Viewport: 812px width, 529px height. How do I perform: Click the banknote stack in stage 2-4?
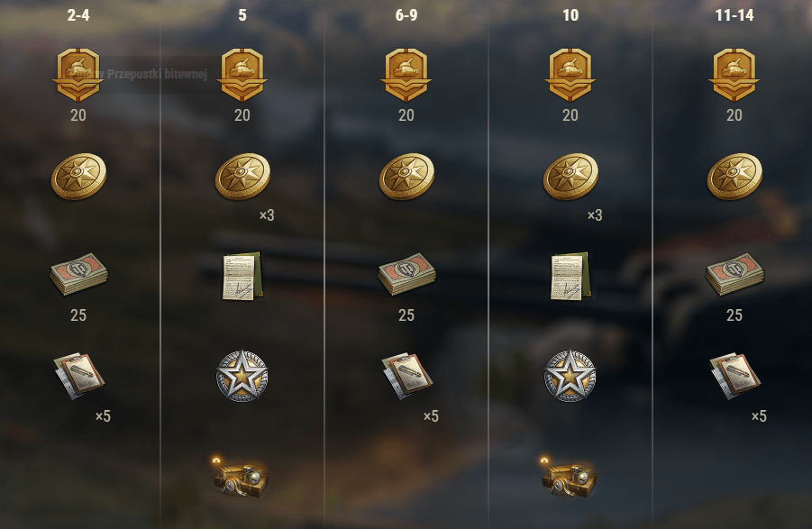pos(78,274)
